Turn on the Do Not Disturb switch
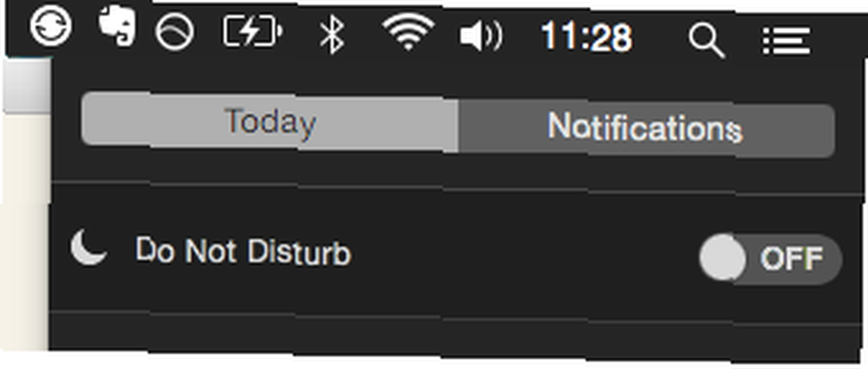 coord(771,258)
